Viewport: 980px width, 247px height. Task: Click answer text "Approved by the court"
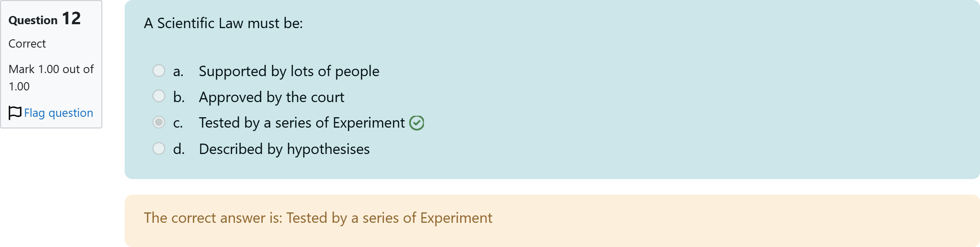[272, 97]
